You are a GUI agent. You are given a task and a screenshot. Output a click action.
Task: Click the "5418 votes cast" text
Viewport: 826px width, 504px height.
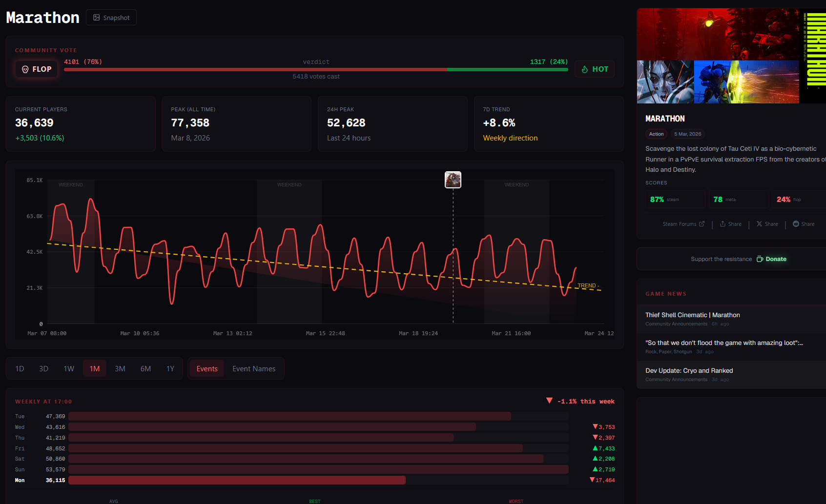(316, 77)
